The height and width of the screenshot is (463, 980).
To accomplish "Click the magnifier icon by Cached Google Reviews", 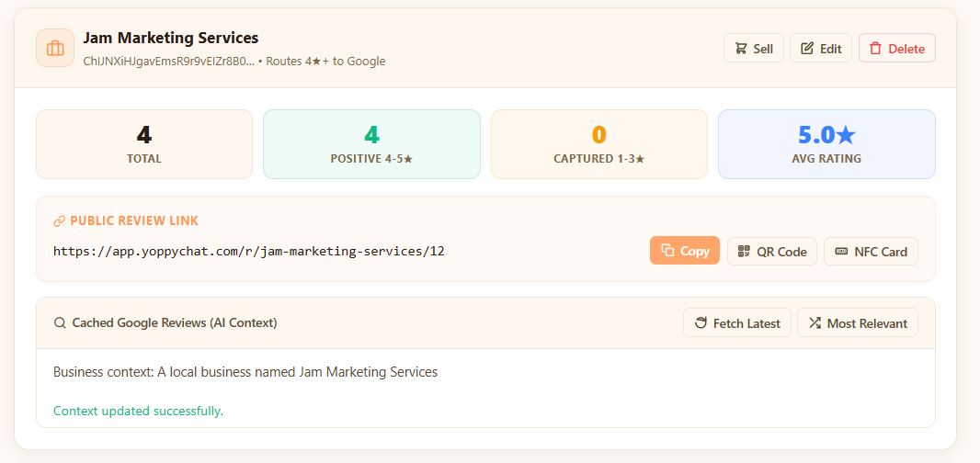I will click(60, 323).
